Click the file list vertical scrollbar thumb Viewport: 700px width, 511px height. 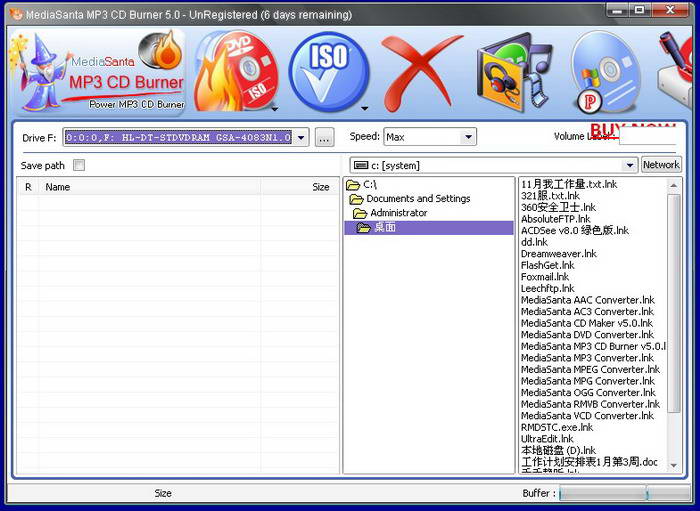[674, 303]
